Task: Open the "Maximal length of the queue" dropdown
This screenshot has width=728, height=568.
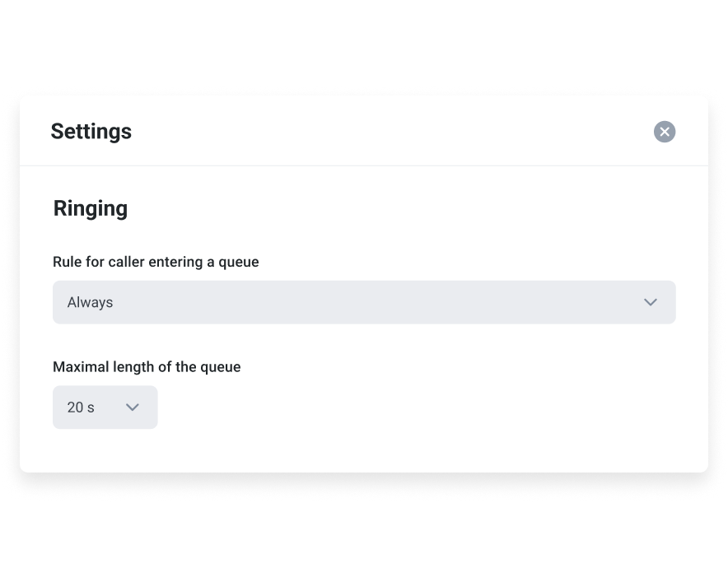Action: click(x=105, y=407)
